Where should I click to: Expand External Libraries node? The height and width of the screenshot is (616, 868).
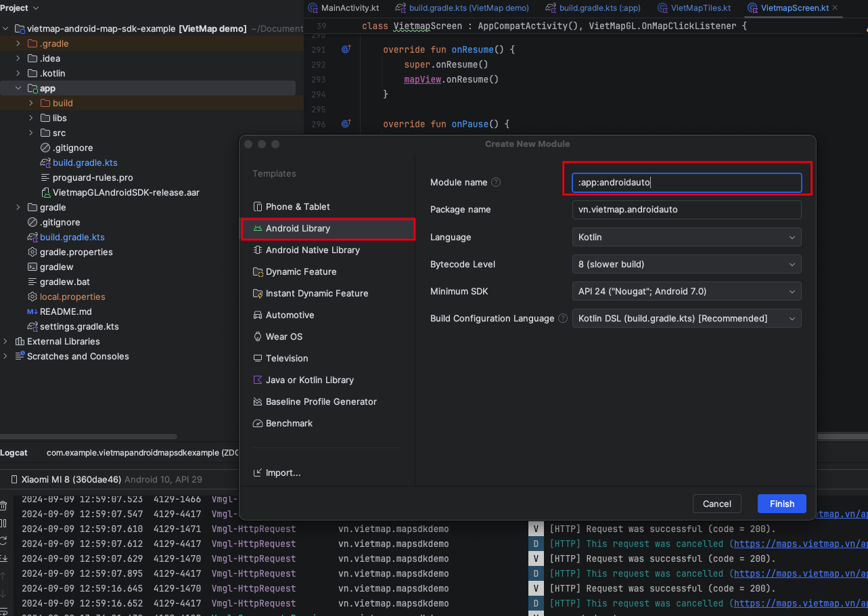(x=5, y=341)
